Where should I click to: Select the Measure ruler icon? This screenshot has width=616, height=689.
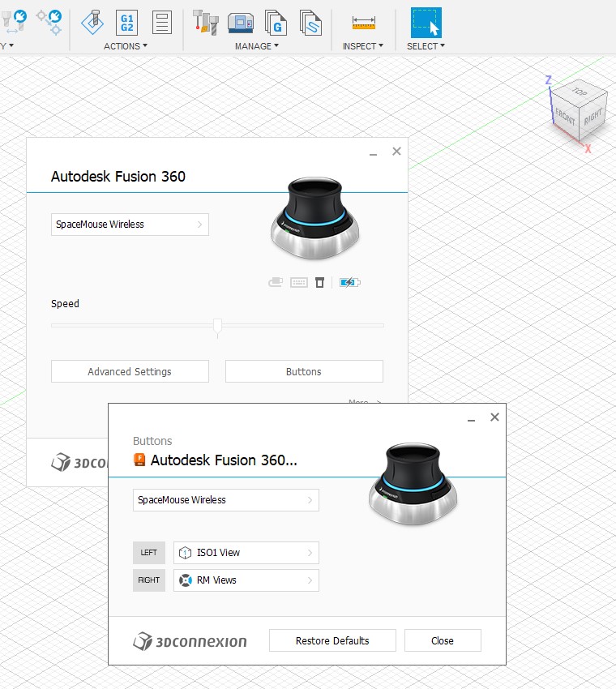pos(363,23)
